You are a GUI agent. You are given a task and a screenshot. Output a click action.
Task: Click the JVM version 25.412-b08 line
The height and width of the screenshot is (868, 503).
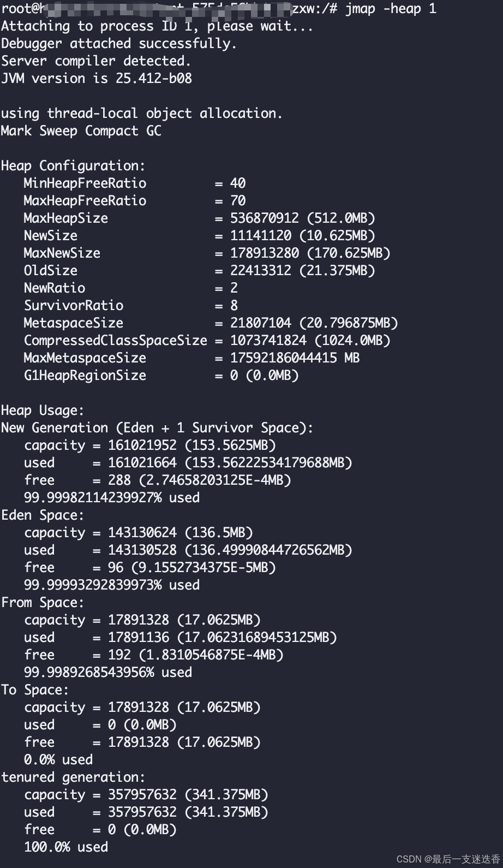point(97,79)
